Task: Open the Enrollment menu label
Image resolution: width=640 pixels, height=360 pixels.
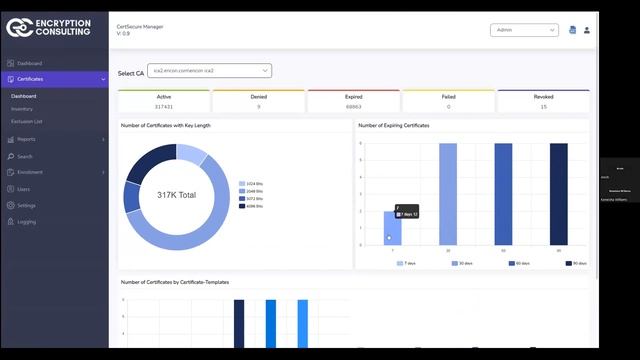Action: click(x=30, y=172)
